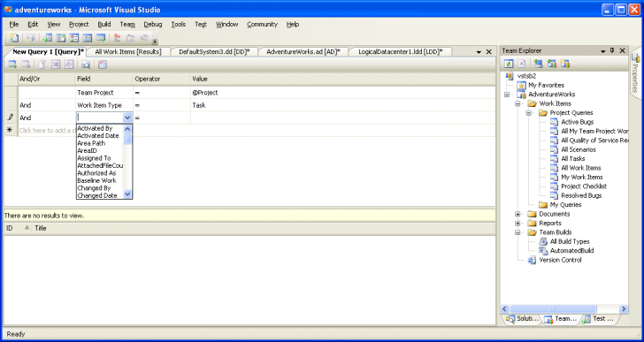Open the My Work Items query
The width and height of the screenshot is (644, 342).
tap(582, 177)
